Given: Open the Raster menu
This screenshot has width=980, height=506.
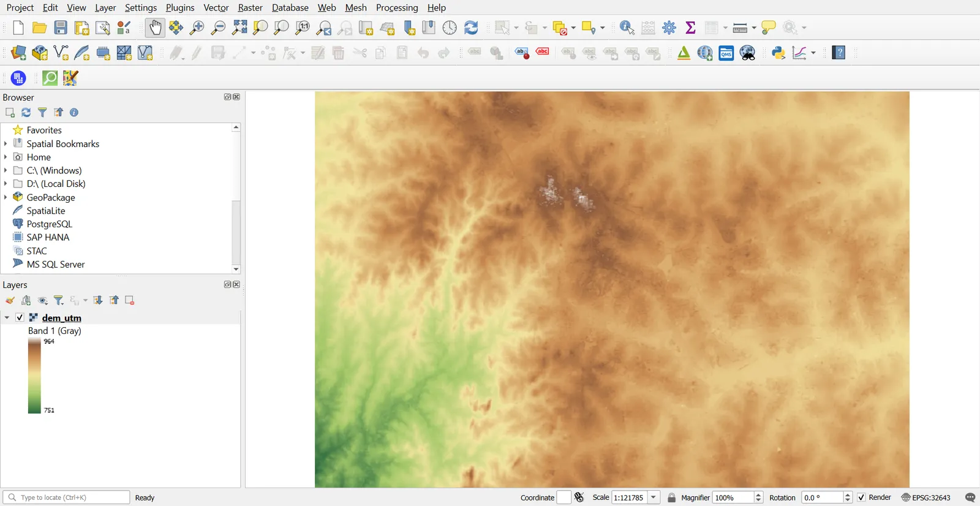Looking at the screenshot, I should 250,7.
